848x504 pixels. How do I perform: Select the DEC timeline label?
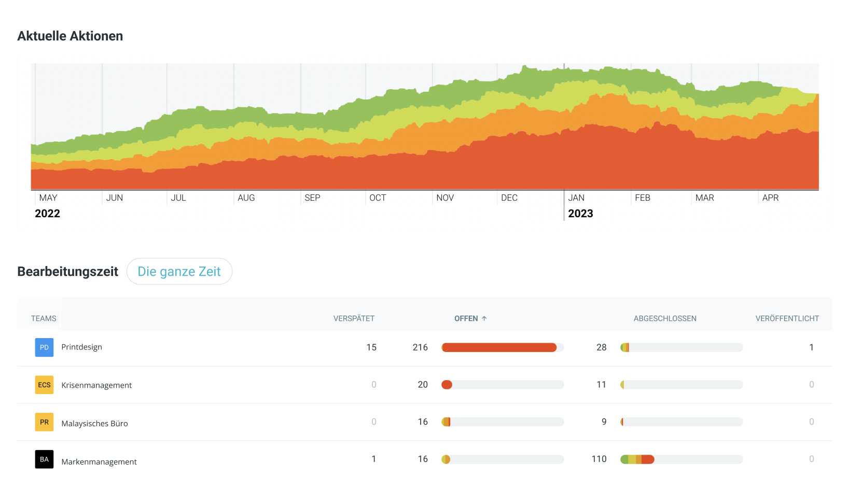point(509,198)
